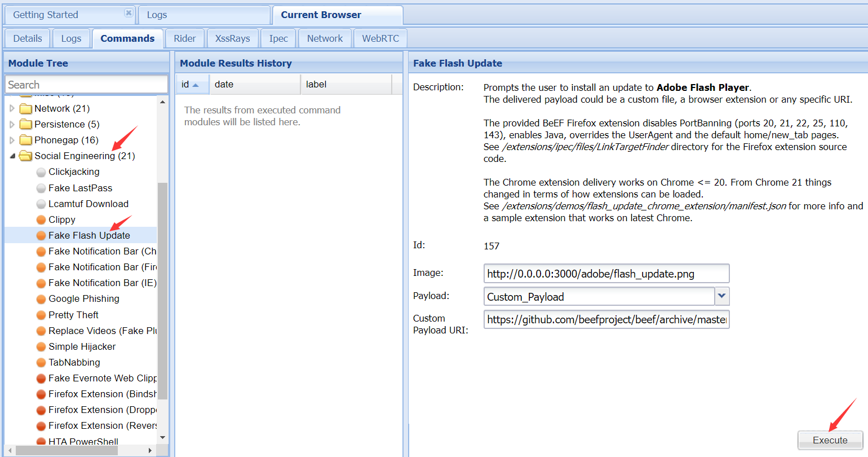Click the Module Tree scroll-up arrow
Image resolution: width=868 pixels, height=457 pixels.
coord(163,102)
